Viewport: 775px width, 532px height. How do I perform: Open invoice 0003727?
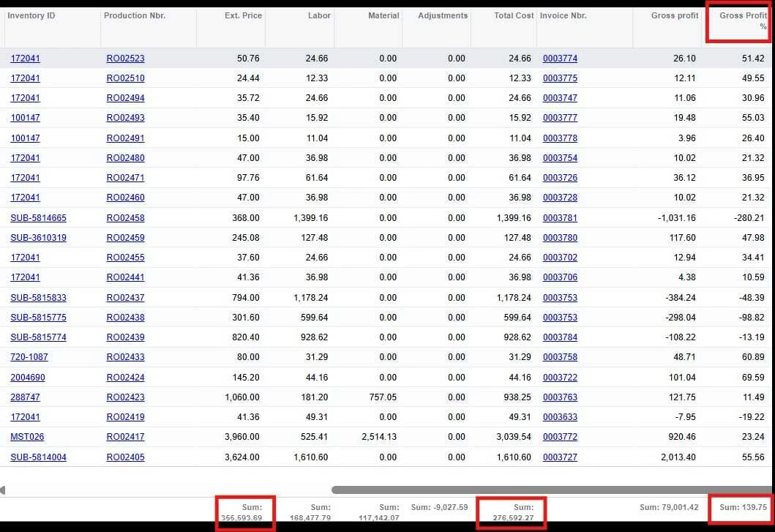pos(560,457)
